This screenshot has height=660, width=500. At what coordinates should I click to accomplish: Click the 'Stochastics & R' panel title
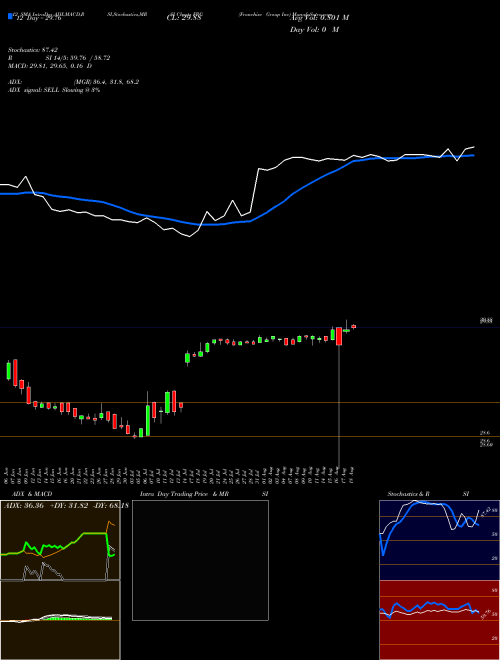408,494
